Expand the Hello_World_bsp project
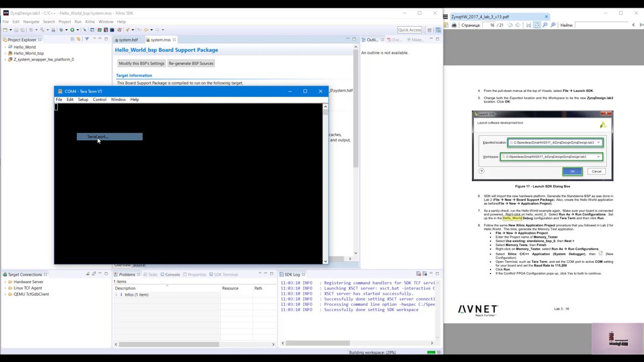Screen dimensions: 644x362 pyautogui.click(x=5, y=53)
